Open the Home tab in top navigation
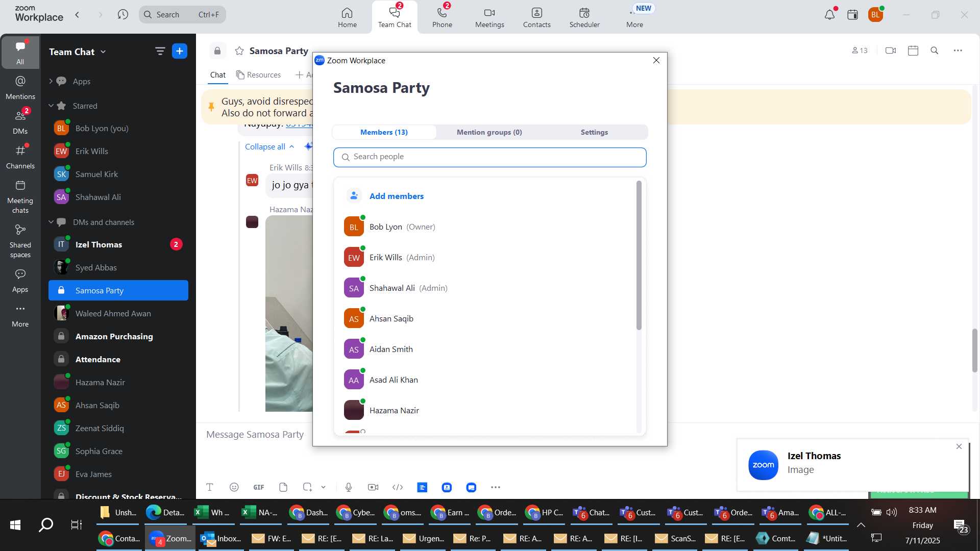This screenshot has height=551, width=980. pos(347,17)
